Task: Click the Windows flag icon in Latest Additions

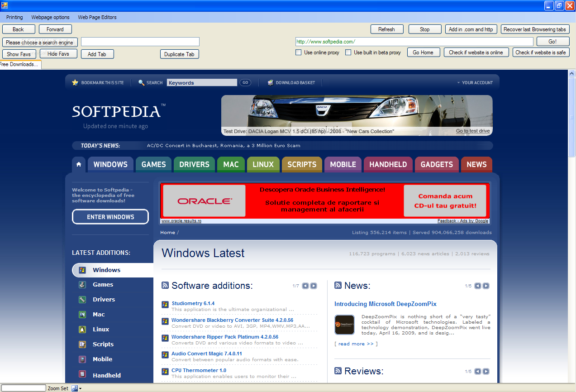Action: (x=82, y=270)
